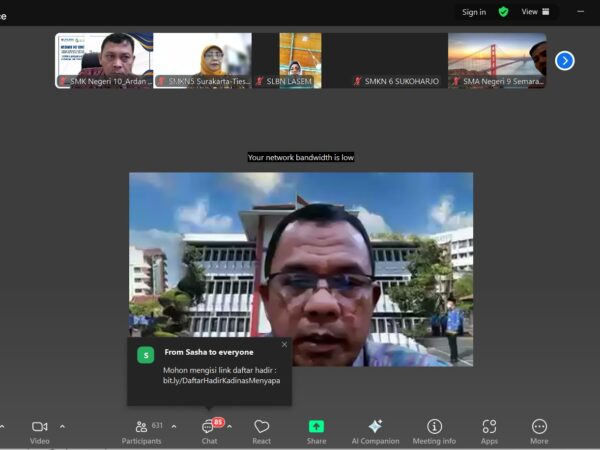Open the Apps menu
This screenshot has height=450, width=600.
(x=489, y=431)
